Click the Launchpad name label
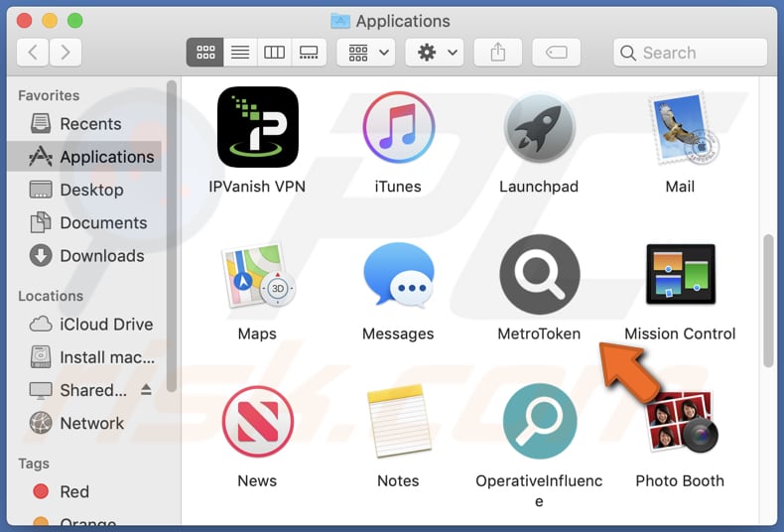The width and height of the screenshot is (784, 532). tap(539, 187)
